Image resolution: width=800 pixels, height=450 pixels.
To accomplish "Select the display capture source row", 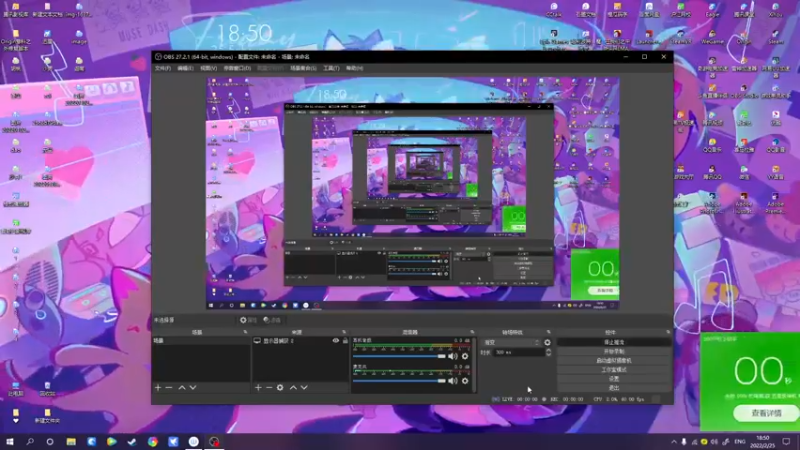I will coord(301,340).
